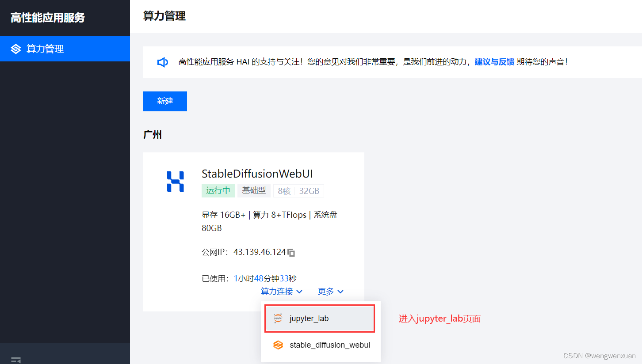Click the 高性能应用服务 product title
642x364 pixels.
coord(48,18)
